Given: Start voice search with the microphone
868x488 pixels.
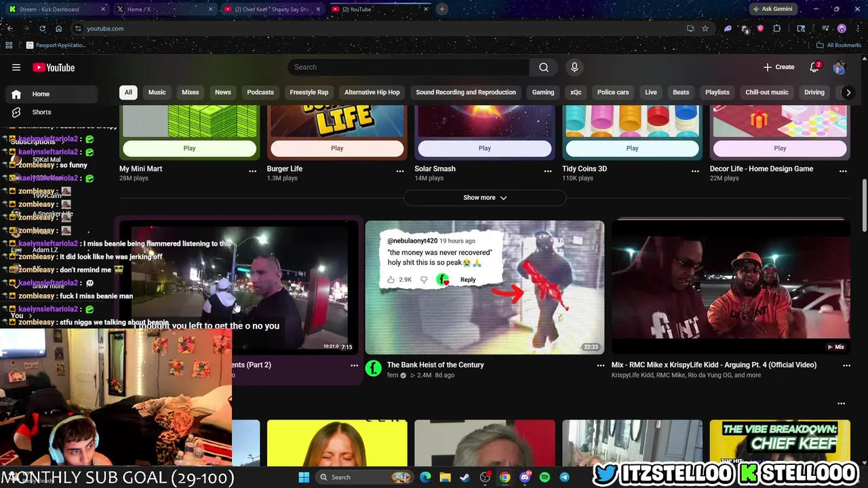Looking at the screenshot, I should pos(574,67).
